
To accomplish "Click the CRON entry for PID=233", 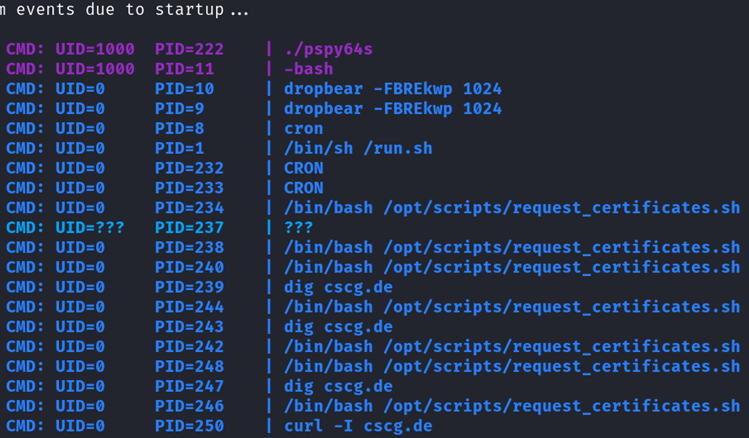I will pos(303,188).
